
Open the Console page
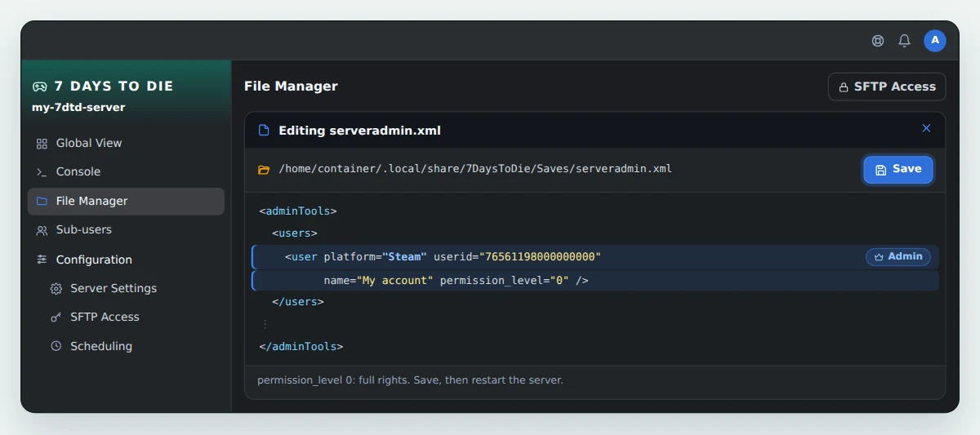pyautogui.click(x=126, y=171)
